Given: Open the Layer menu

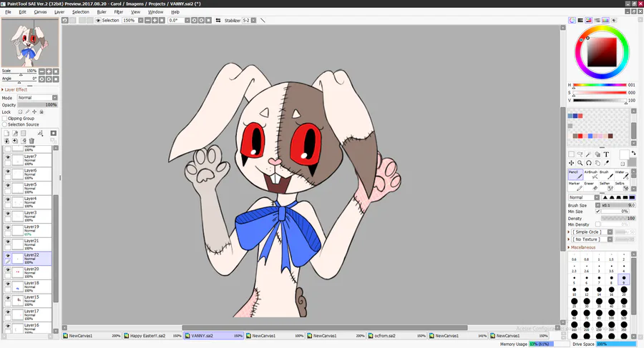Looking at the screenshot, I should click(x=59, y=12).
